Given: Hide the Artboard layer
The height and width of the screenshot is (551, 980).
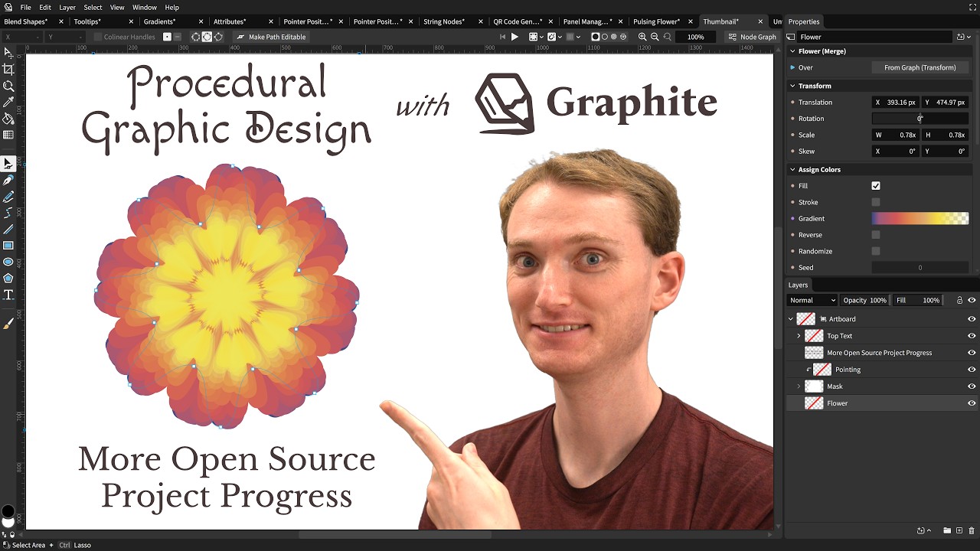Looking at the screenshot, I should 972,319.
